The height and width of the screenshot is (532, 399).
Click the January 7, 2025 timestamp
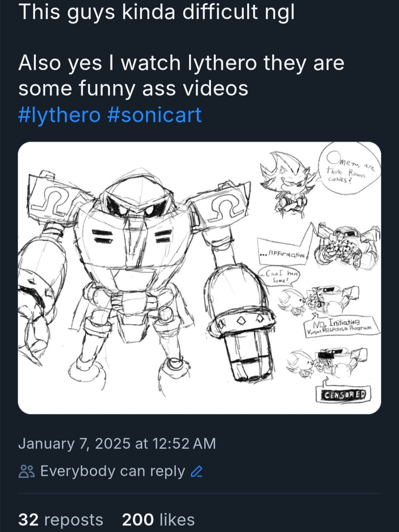pos(117,443)
